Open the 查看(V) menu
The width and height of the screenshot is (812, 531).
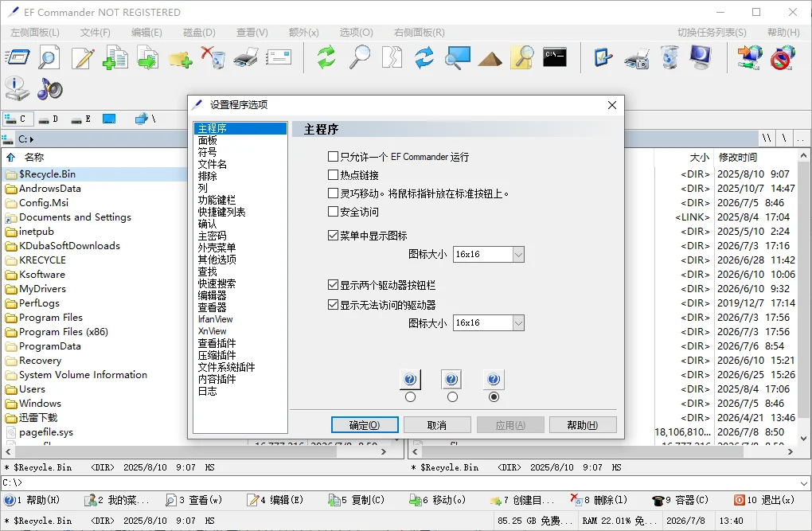point(252,32)
